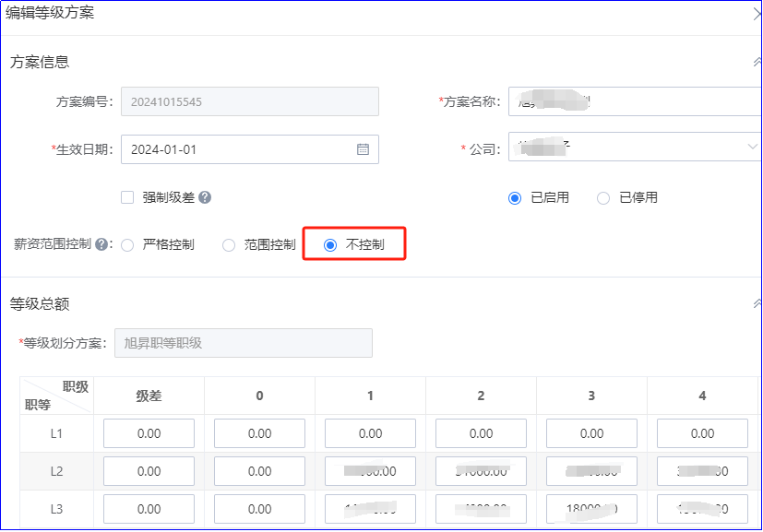The image size is (763, 532).
Task: Click L1 row column 4 amount field
Action: click(x=702, y=433)
